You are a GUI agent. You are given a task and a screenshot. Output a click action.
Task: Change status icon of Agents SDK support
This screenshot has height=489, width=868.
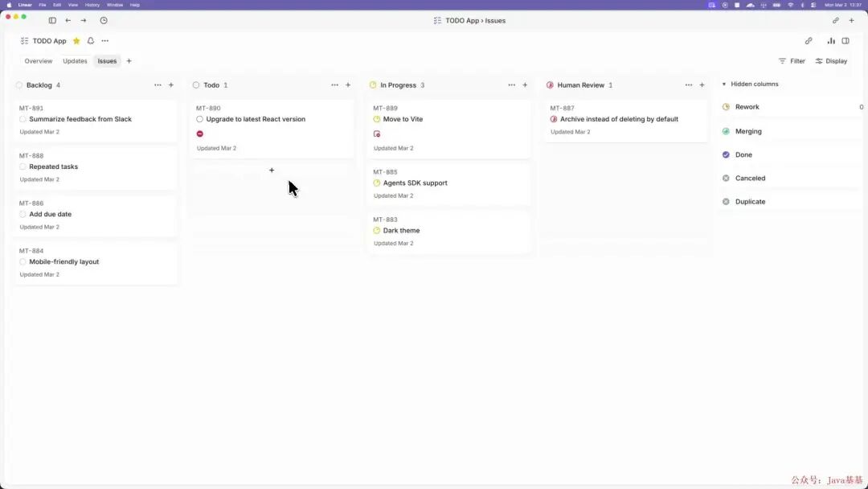(x=377, y=183)
